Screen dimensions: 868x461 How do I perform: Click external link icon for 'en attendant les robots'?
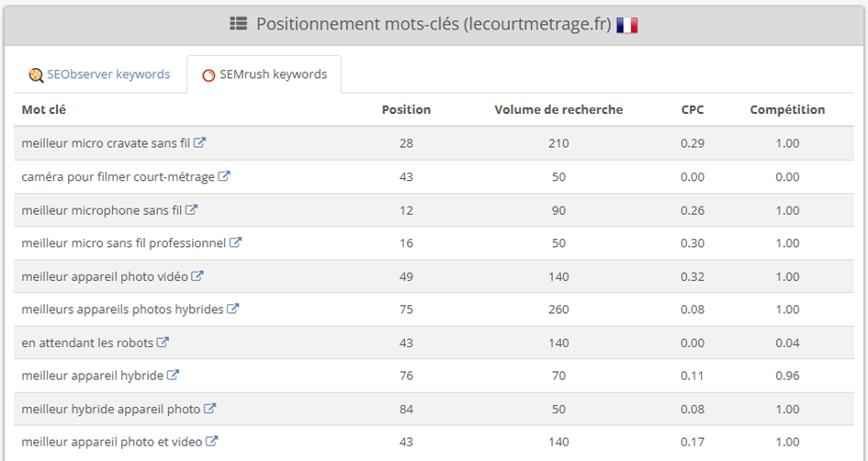click(x=163, y=342)
